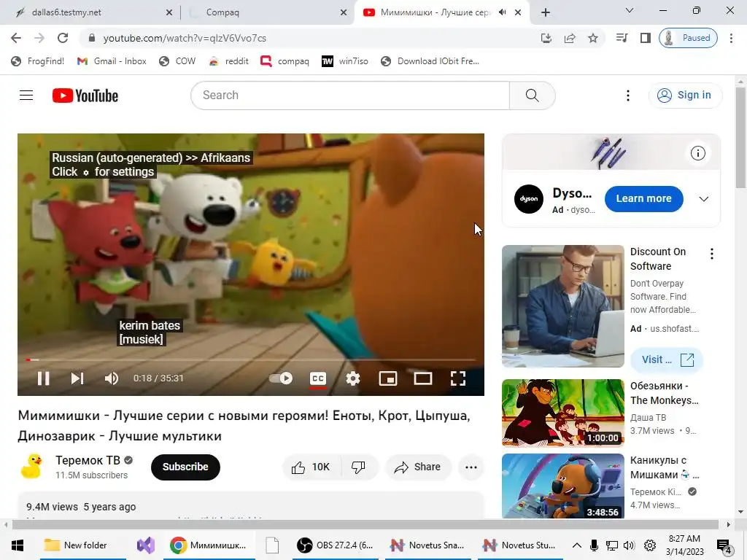747x560 pixels.
Task: Open the Download IObit Fre... bookmark
Action: 430,61
